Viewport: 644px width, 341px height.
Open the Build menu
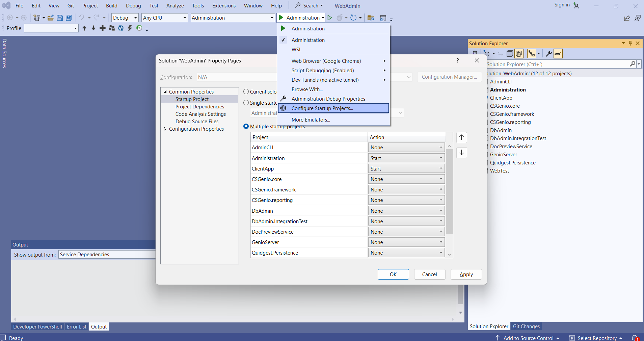(x=112, y=6)
